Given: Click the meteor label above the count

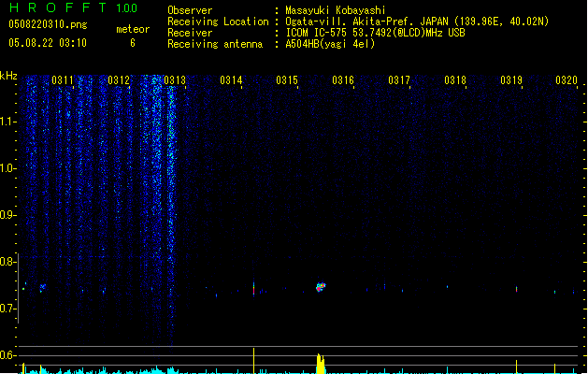Looking at the screenshot, I should [x=133, y=29].
